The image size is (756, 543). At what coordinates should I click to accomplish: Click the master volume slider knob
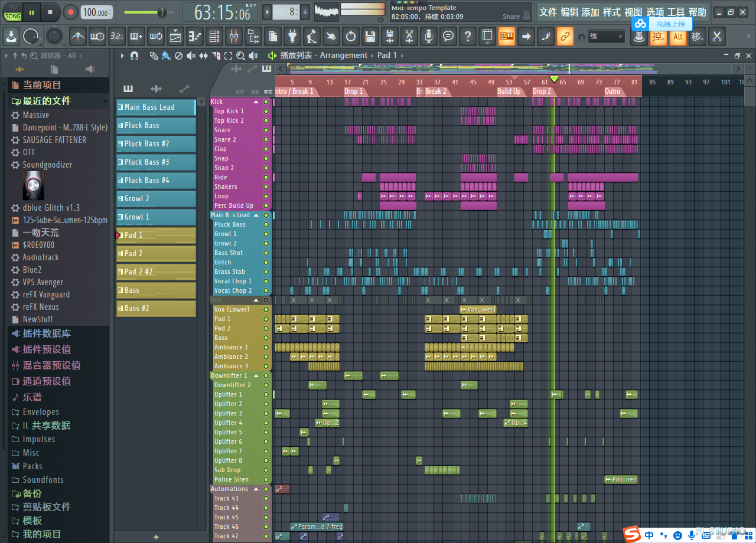point(161,12)
